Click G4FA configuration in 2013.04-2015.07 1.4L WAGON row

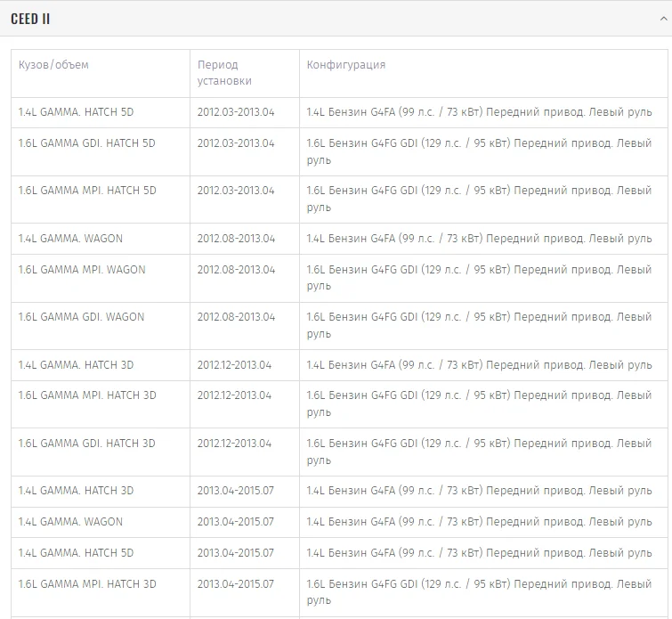point(479,522)
